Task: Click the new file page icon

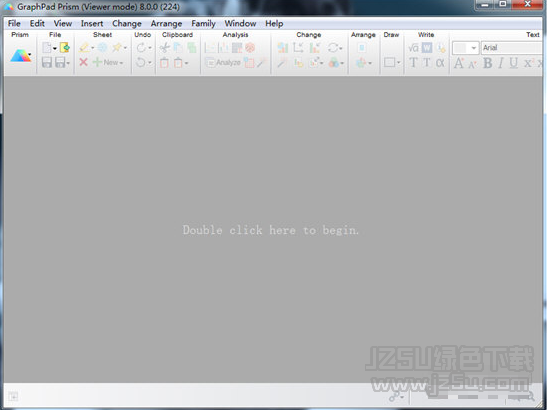Action: 46,47
